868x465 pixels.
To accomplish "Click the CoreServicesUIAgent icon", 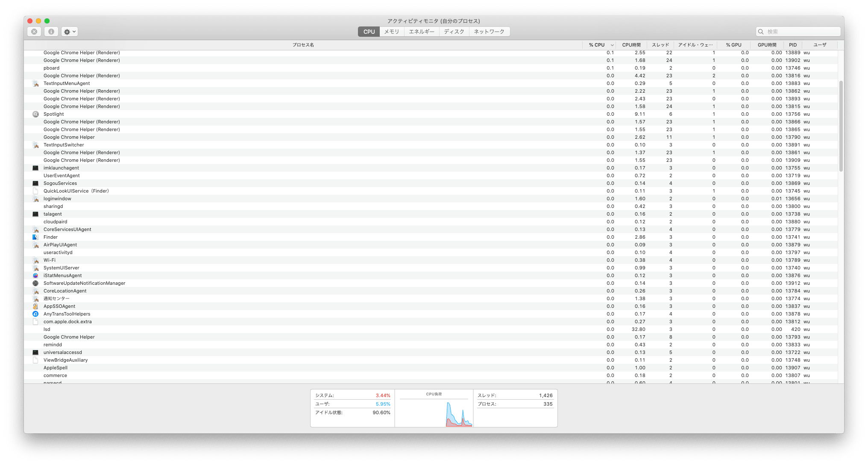I will point(35,229).
